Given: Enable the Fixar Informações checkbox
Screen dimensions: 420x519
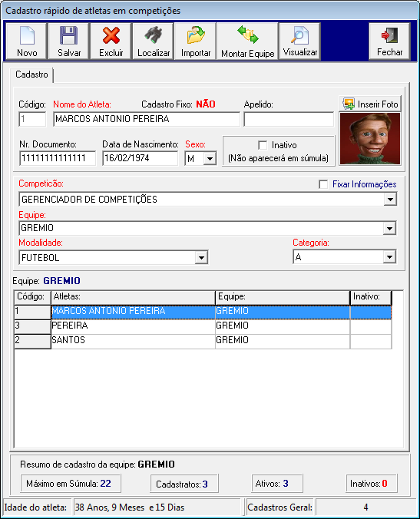Looking at the screenshot, I should click(x=323, y=184).
